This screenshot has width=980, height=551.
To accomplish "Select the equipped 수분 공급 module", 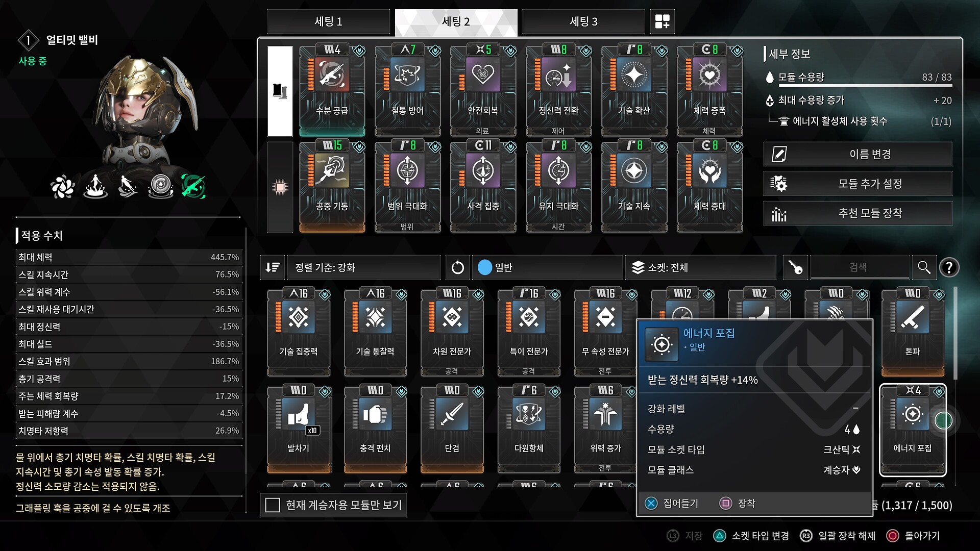I will (x=332, y=90).
